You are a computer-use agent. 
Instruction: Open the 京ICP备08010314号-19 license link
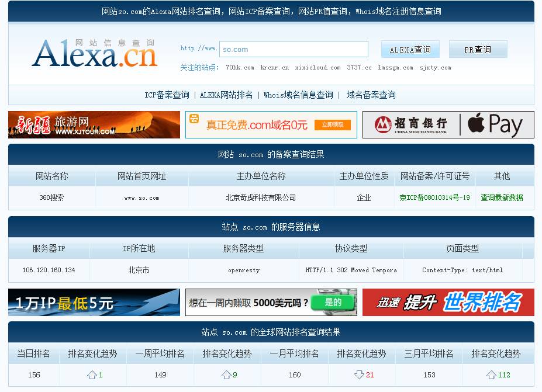tap(434, 197)
